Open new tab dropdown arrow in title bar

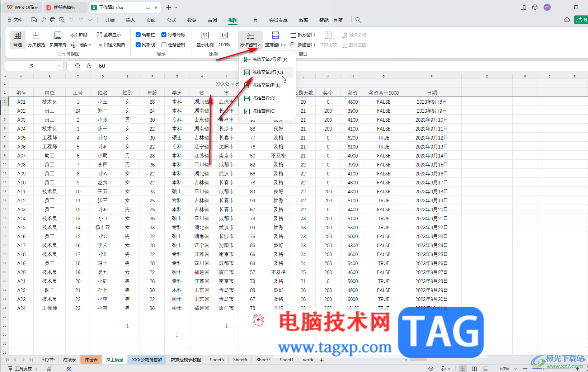click(x=176, y=7)
